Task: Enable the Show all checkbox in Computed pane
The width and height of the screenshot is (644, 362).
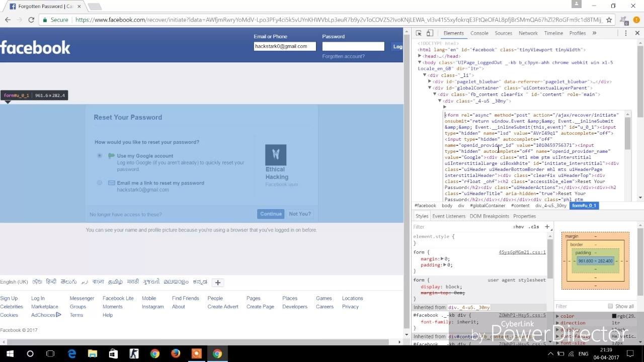Action: click(610, 306)
